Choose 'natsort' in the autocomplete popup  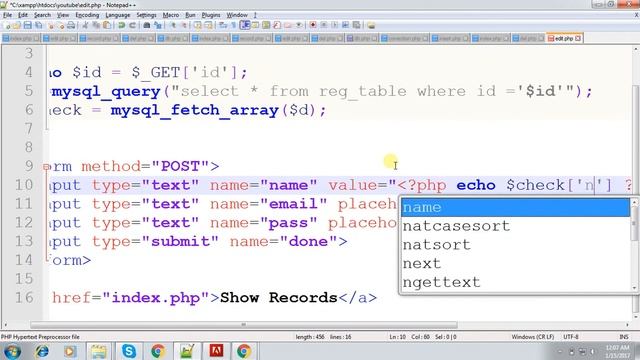tap(516, 245)
